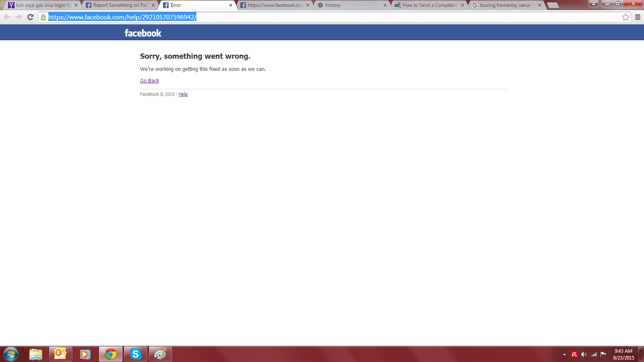Close the 'Report Something on Facebook' tab
This screenshot has width=644, height=362.
tap(153, 5)
